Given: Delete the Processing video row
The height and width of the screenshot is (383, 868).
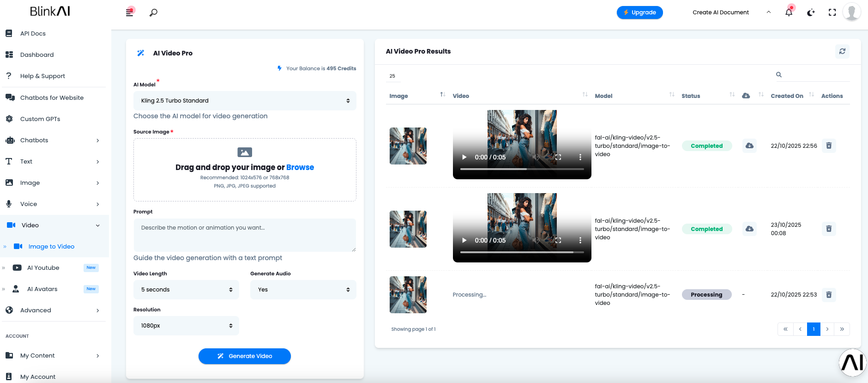Looking at the screenshot, I should (x=829, y=295).
